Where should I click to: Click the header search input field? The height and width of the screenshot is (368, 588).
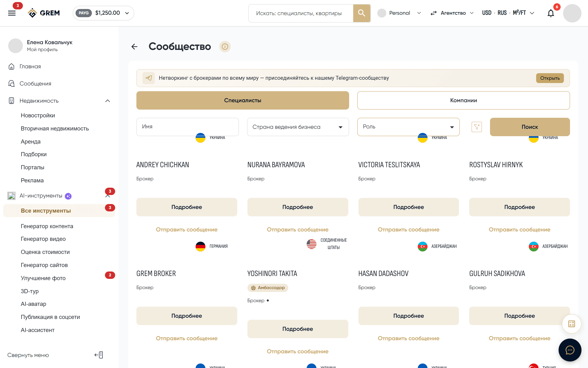[x=301, y=13]
